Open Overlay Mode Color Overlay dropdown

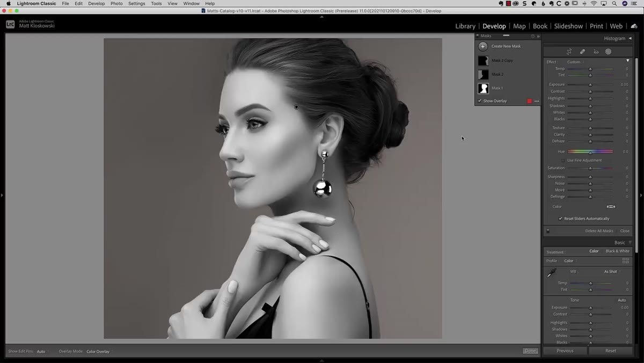(99, 351)
